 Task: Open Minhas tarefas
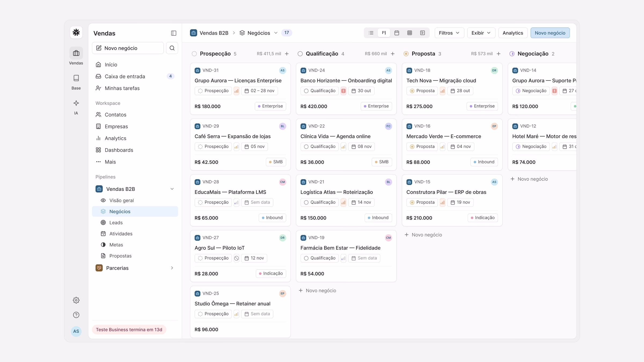pos(135,88)
